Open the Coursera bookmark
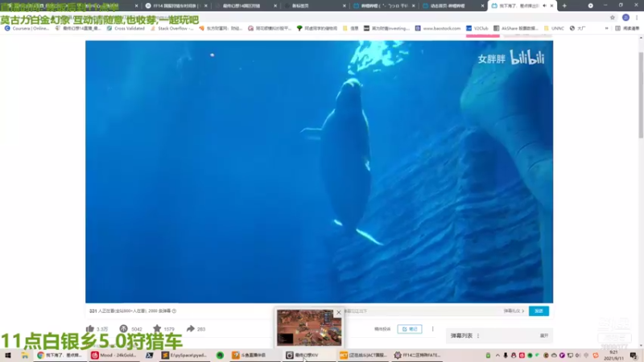Viewport: 644px width, 362px height. click(27, 28)
